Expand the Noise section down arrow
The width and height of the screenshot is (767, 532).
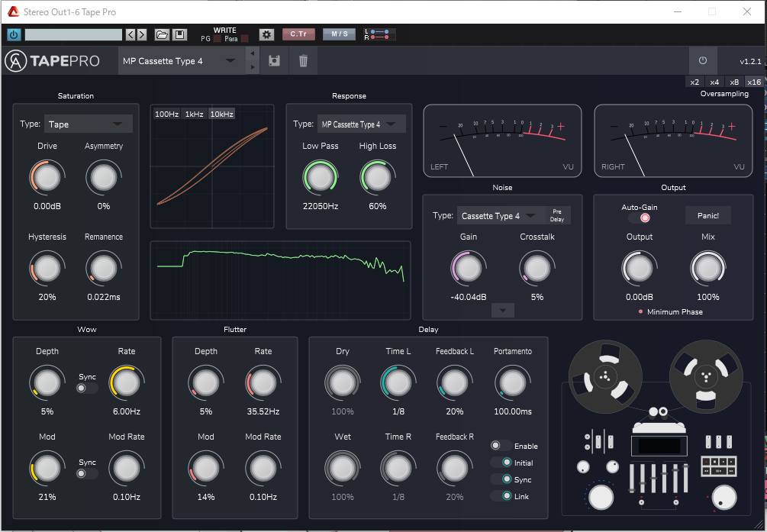[502, 310]
